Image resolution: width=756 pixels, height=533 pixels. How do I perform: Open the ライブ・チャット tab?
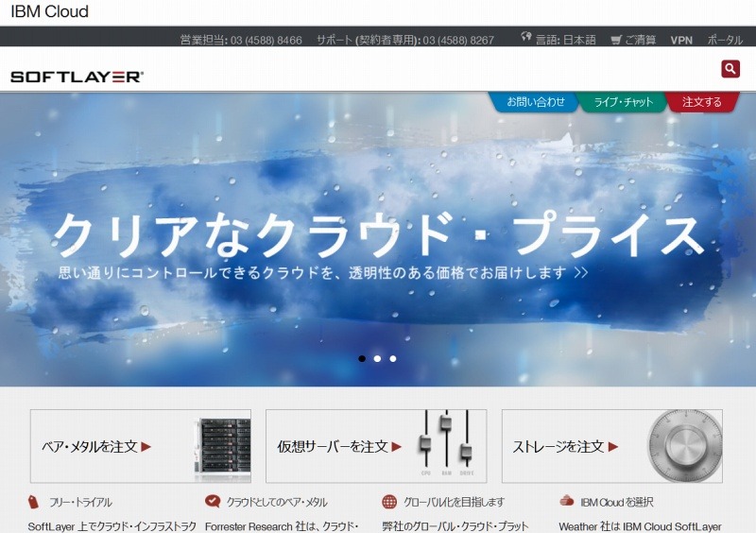coord(623,102)
